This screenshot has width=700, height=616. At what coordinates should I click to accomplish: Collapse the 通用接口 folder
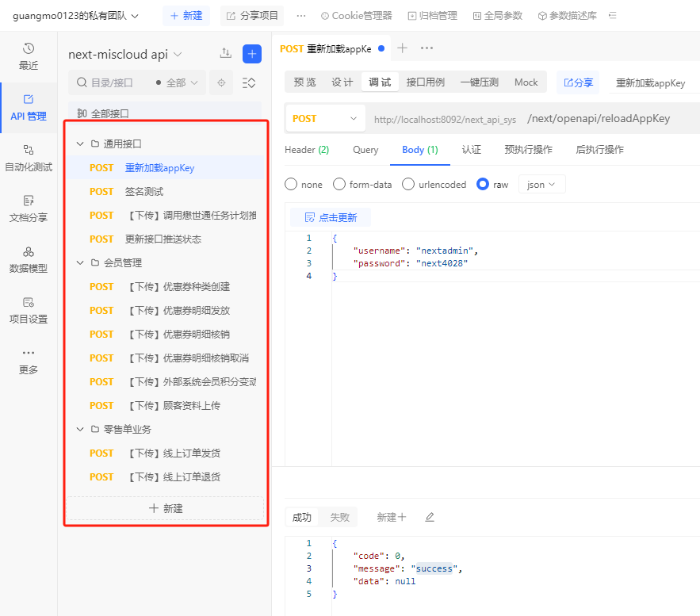(x=80, y=143)
